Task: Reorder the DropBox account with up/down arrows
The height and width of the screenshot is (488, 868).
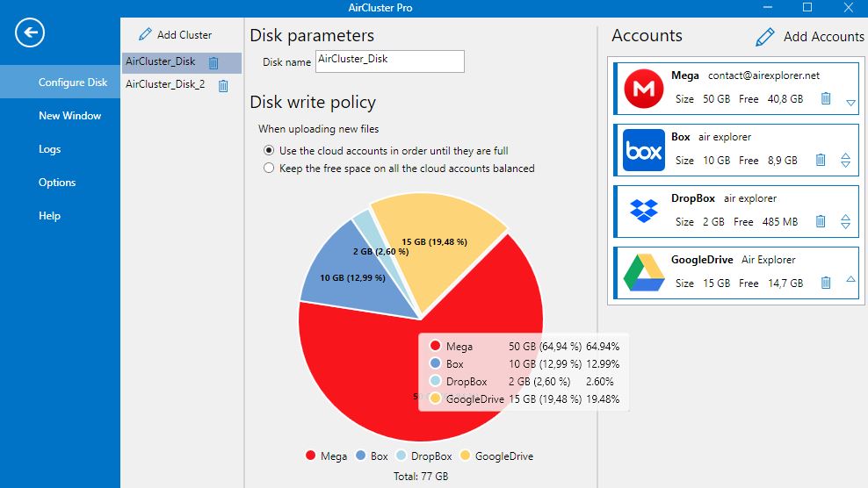Action: coord(845,221)
